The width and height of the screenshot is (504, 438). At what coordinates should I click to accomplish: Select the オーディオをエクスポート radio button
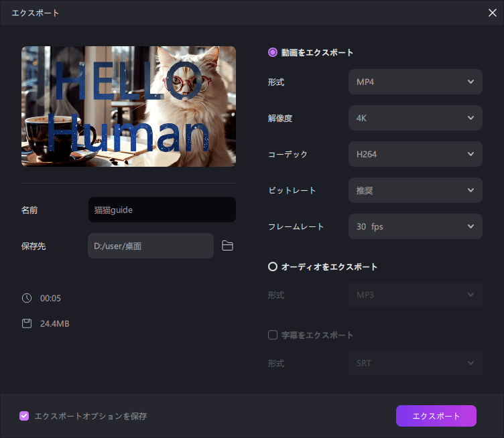(273, 267)
